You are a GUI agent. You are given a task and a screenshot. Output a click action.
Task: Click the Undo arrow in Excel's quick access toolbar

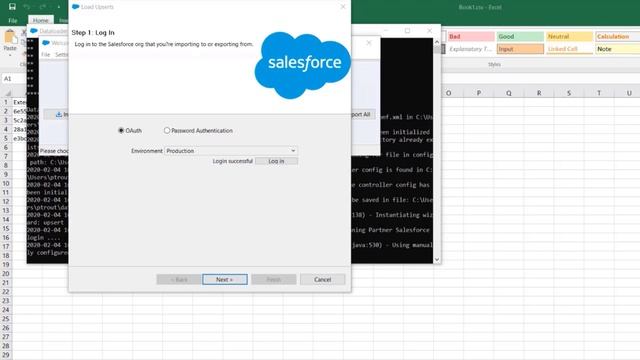click(x=27, y=7)
